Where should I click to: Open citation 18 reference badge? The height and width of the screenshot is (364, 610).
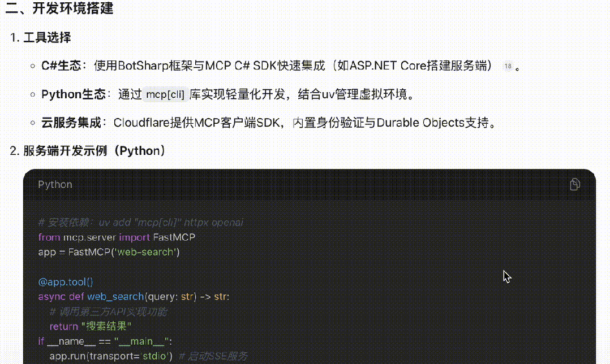click(x=508, y=67)
